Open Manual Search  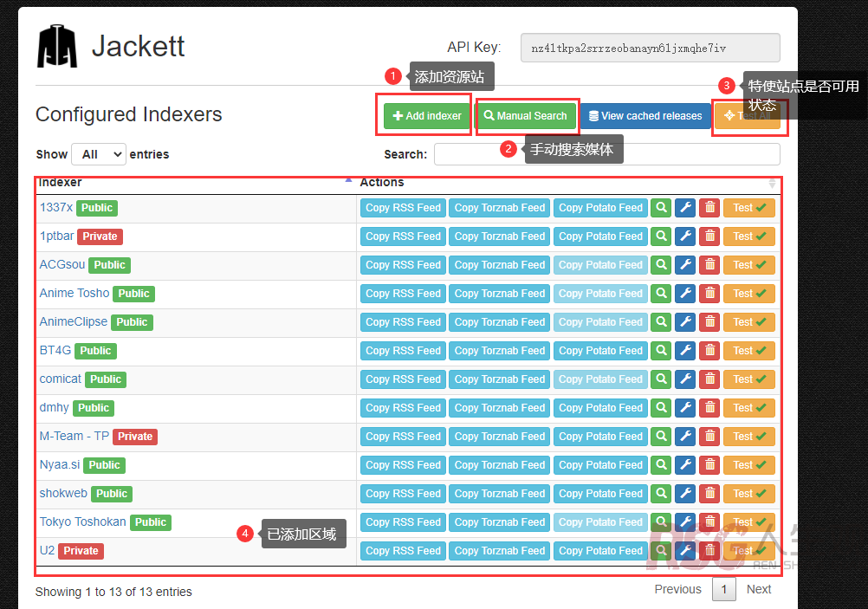pyautogui.click(x=525, y=116)
